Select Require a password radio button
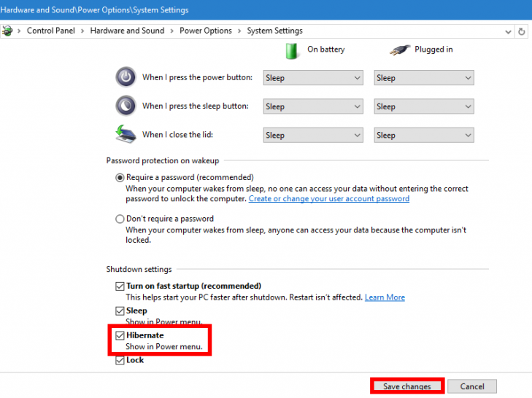 (120, 178)
